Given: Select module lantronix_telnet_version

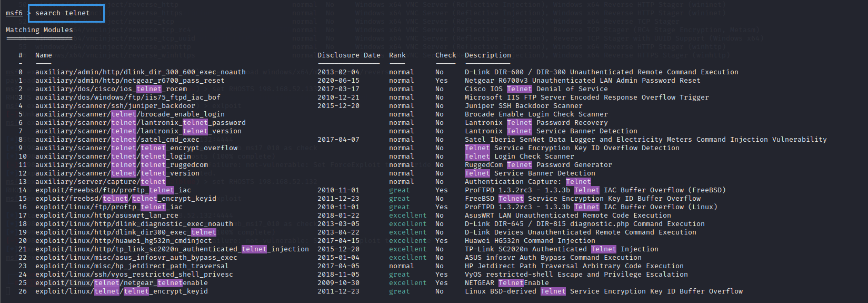Looking at the screenshot, I should tap(138, 131).
